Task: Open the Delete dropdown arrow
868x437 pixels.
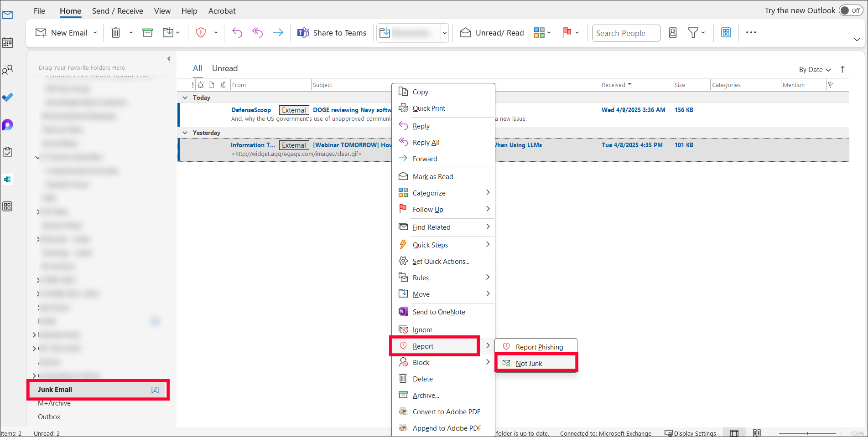Action: [x=131, y=33]
